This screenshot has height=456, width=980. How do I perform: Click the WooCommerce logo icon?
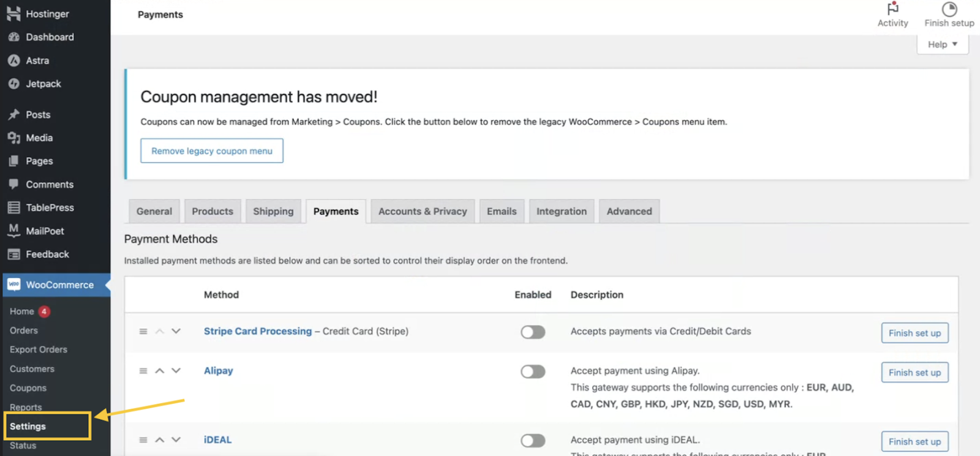[13, 285]
